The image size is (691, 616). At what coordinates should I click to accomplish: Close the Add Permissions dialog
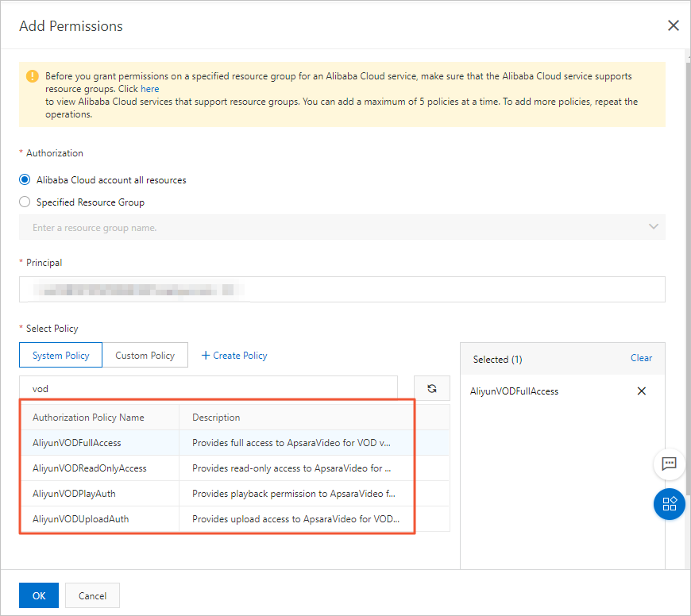pyautogui.click(x=673, y=25)
